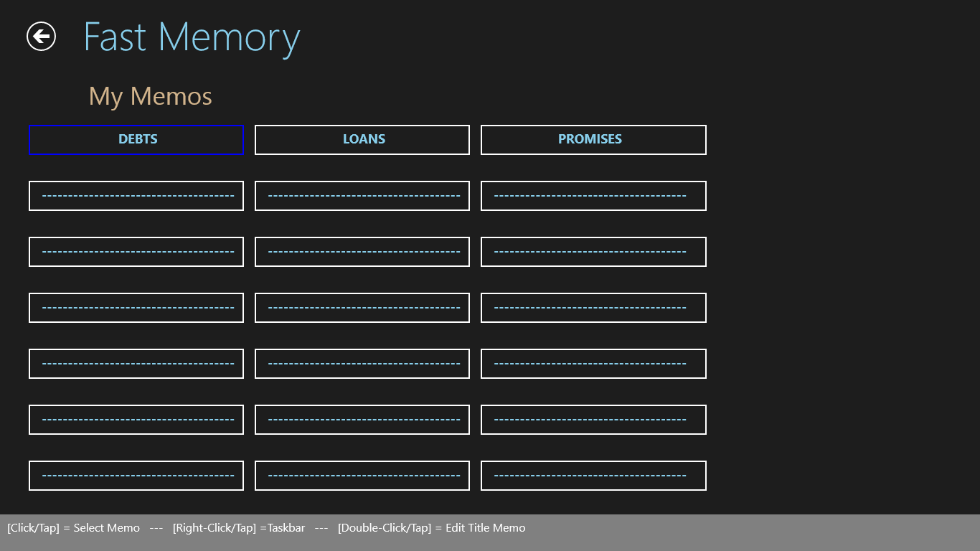Select the LOANS memo

(x=362, y=139)
